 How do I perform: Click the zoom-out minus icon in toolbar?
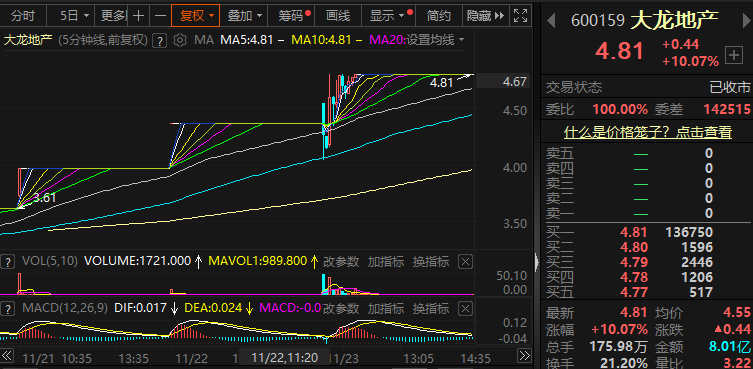[160, 16]
